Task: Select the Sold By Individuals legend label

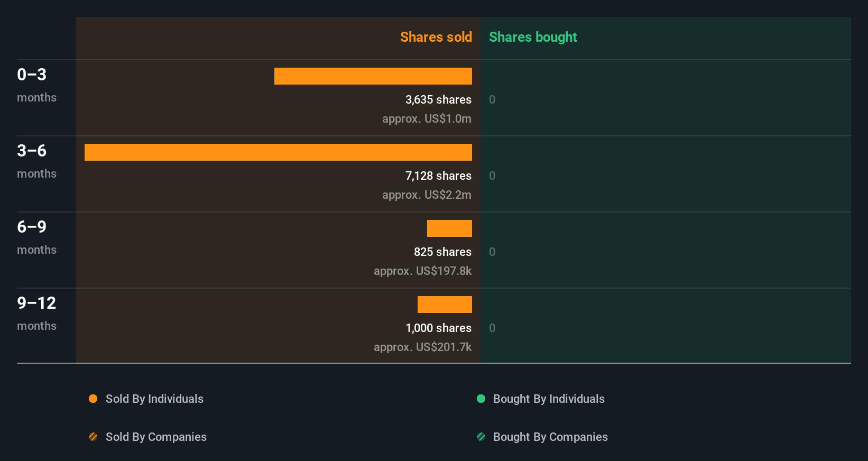Action: (x=154, y=399)
